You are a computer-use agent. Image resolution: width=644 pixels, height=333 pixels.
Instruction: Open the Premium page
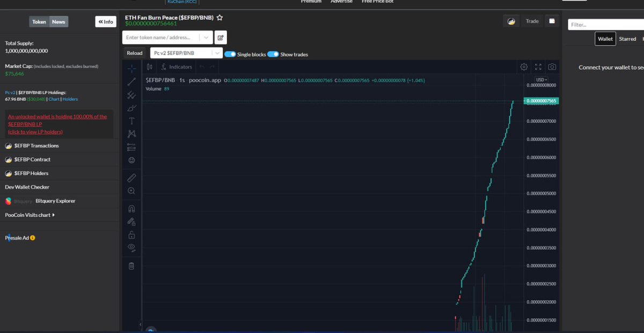click(311, 2)
